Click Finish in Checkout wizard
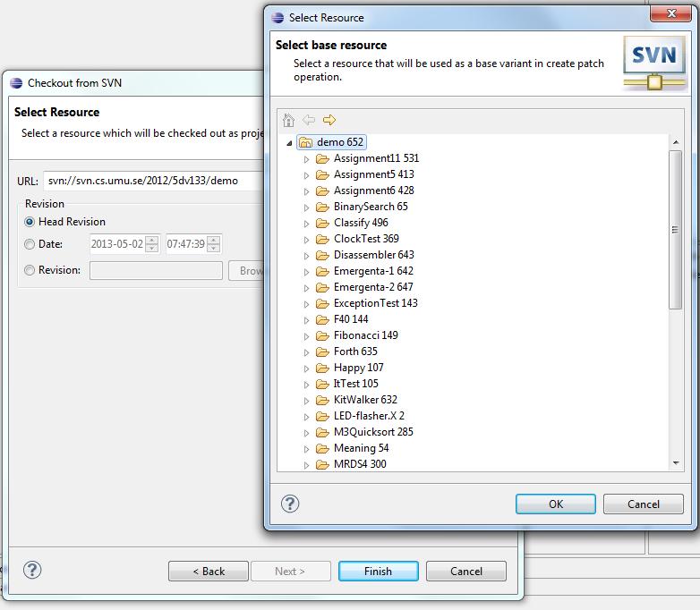 pyautogui.click(x=378, y=571)
